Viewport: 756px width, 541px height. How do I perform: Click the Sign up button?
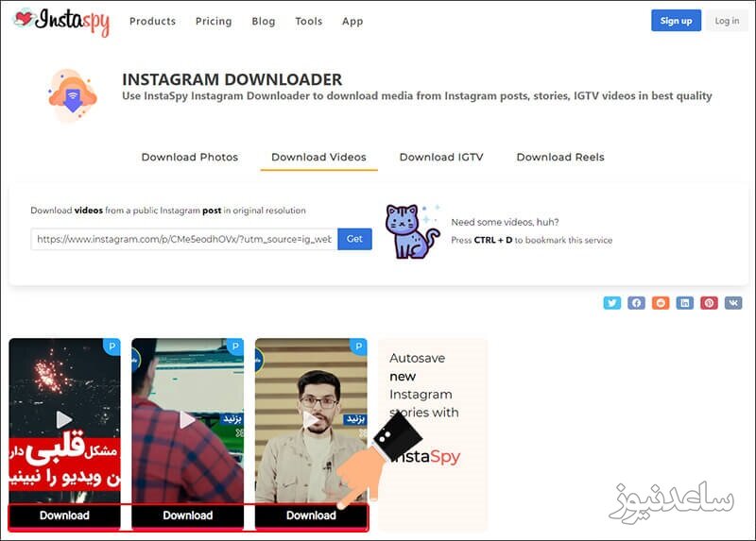point(676,21)
